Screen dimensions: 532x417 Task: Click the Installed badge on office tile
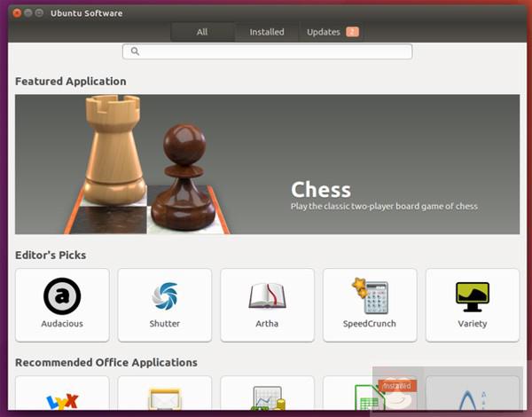click(397, 386)
